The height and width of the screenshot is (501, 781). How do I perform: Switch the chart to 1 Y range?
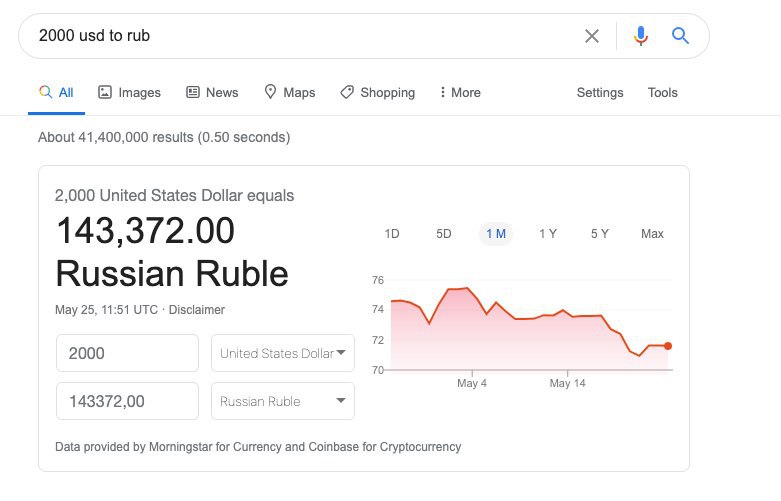click(x=547, y=234)
